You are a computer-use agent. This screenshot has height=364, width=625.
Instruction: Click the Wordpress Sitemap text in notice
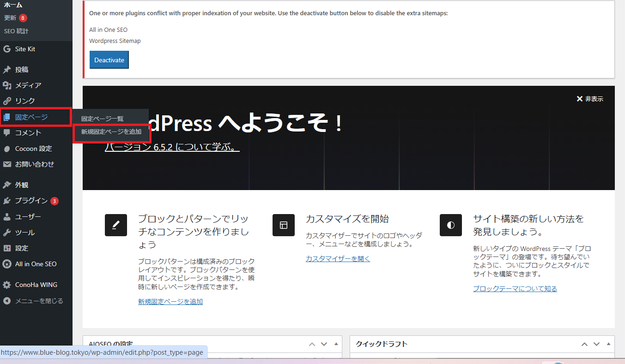click(115, 41)
